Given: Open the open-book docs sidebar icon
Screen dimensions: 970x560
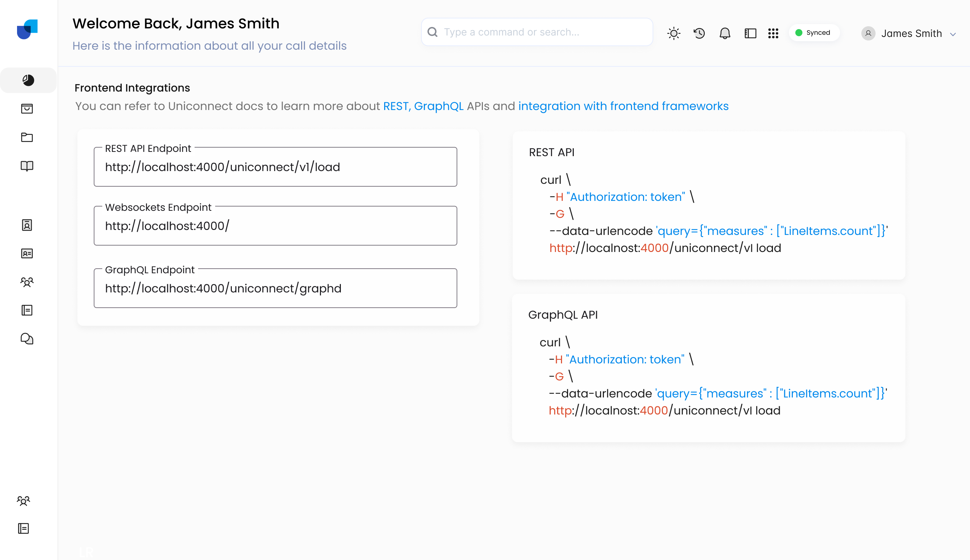Looking at the screenshot, I should pyautogui.click(x=27, y=166).
